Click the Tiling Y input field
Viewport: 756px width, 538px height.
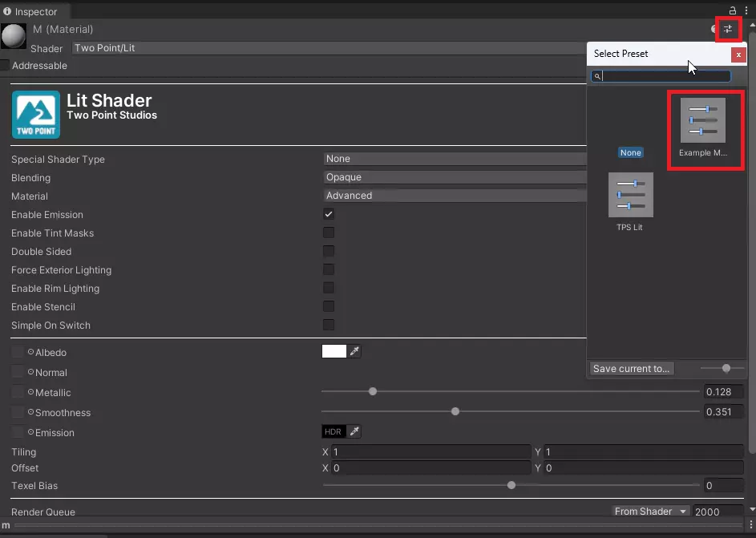click(x=644, y=451)
